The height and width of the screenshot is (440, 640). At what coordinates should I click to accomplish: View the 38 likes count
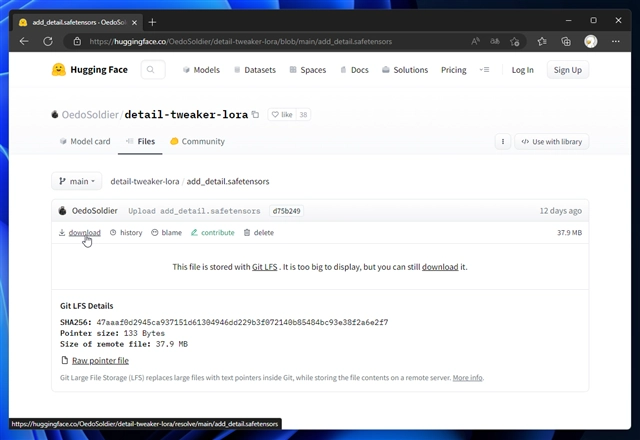tap(303, 115)
